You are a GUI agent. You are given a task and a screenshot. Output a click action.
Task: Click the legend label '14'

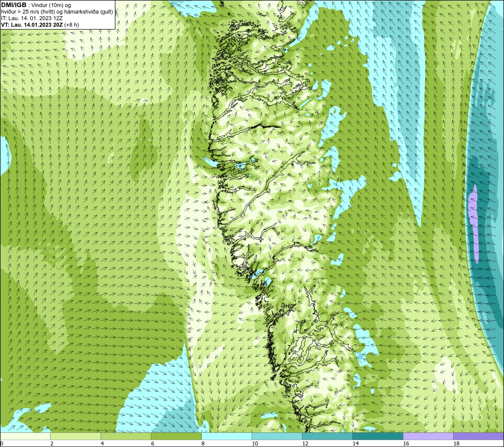(355, 444)
